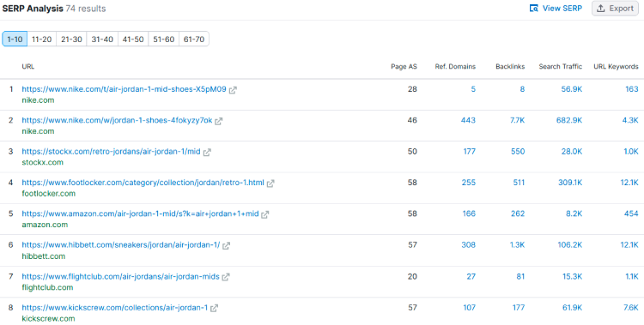Click URL keywords value 7.6K
The width and height of the screenshot is (644, 325).
click(630, 307)
